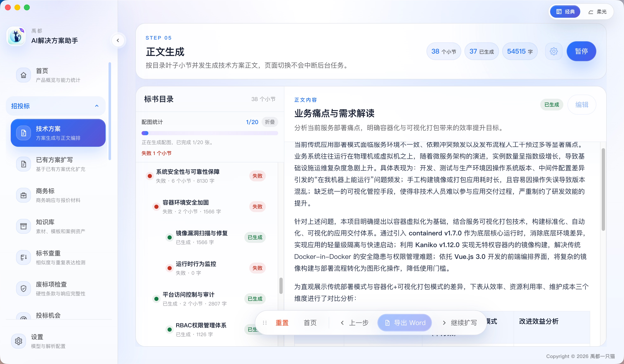Click green status dot of 平台访问控制与审计
The height and width of the screenshot is (364, 624).
(156, 299)
